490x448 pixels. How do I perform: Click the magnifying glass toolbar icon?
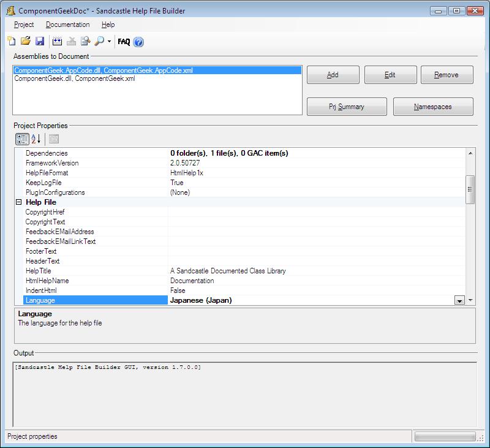99,41
